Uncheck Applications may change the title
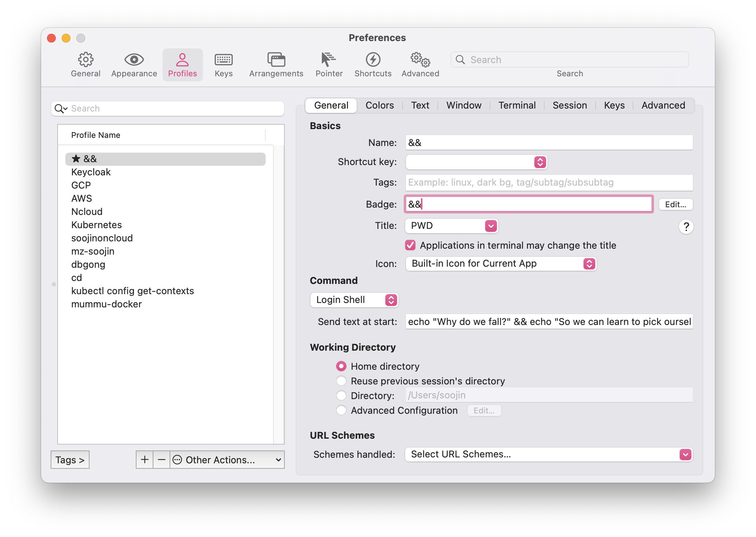 [410, 245]
